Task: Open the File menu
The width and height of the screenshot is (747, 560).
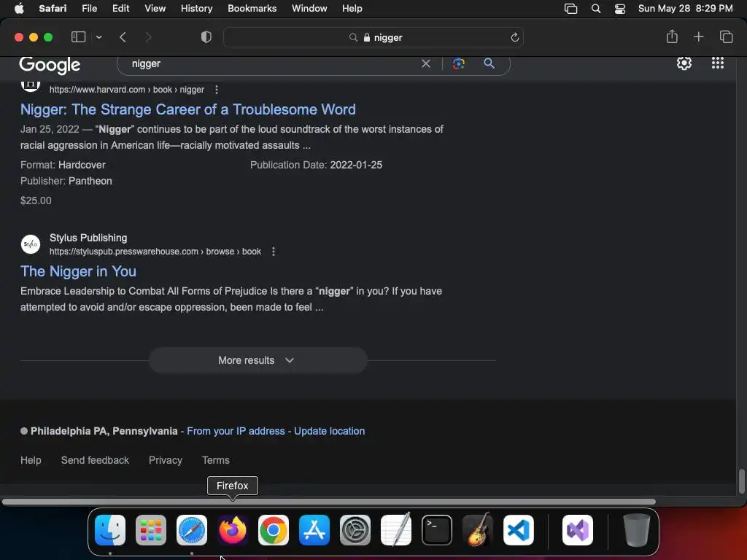Action: pyautogui.click(x=89, y=9)
